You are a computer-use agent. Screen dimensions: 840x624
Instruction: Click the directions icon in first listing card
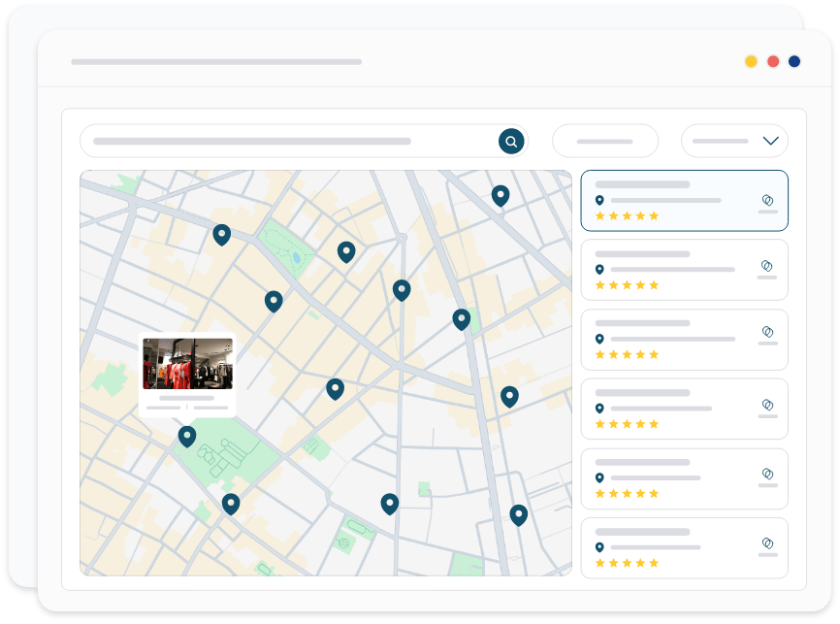(767, 200)
